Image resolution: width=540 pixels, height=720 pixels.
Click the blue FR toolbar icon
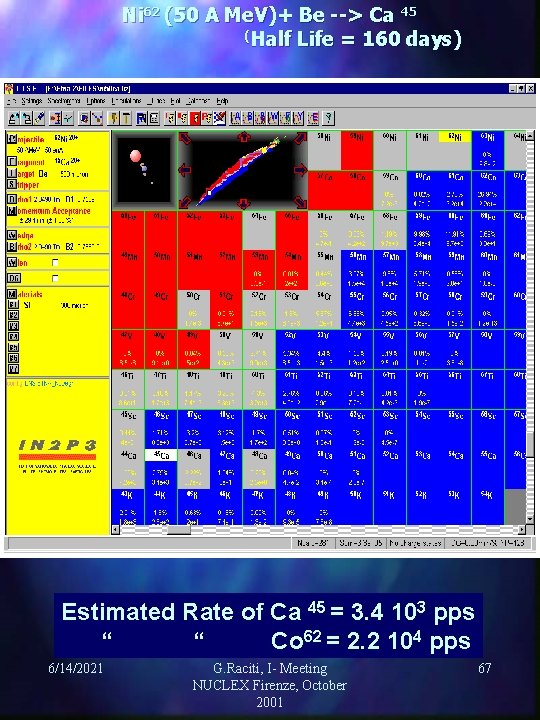[x=142, y=118]
